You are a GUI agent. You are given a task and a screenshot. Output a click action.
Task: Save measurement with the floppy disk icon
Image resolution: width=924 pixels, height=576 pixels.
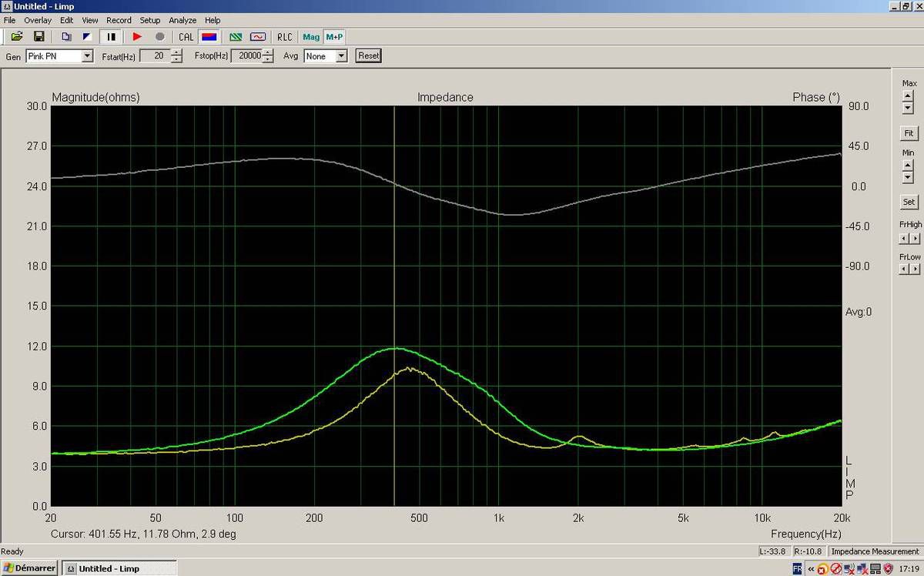coord(38,36)
